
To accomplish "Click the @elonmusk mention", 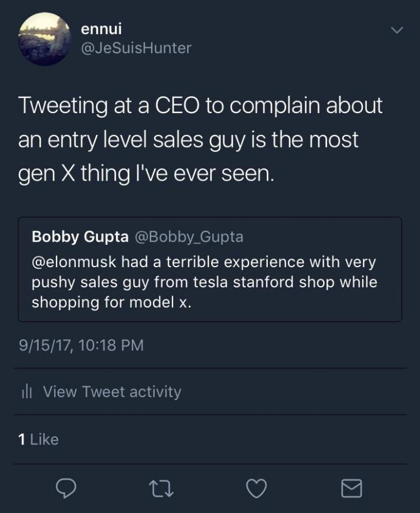I will [x=74, y=262].
